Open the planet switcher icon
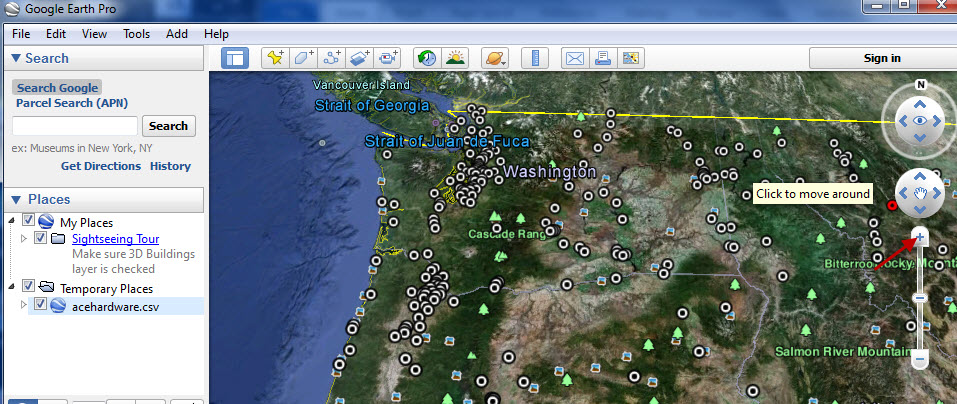This screenshot has width=957, height=404. click(495, 59)
